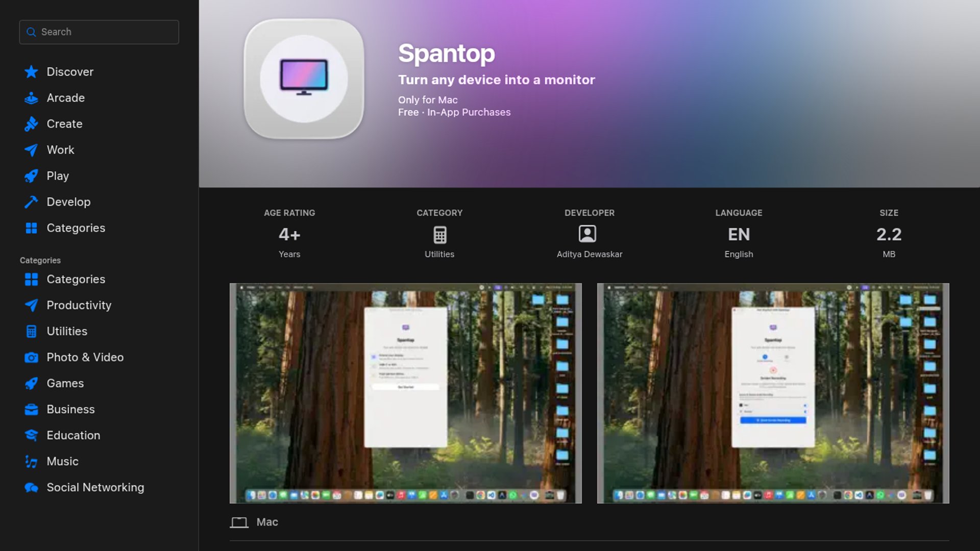This screenshot has width=980, height=551.
Task: Click the Categories grid icon above Productivity
Action: [x=31, y=280]
